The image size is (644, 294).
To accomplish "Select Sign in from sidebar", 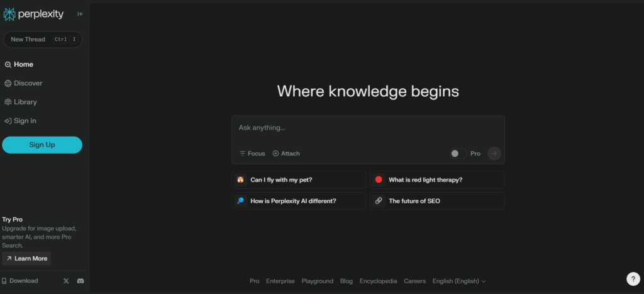I will pyautogui.click(x=21, y=121).
